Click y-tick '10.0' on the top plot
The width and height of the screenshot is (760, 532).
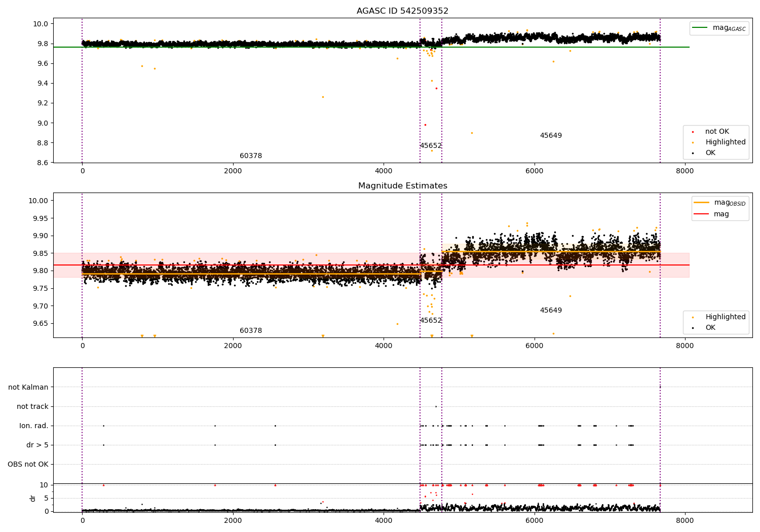(41, 24)
